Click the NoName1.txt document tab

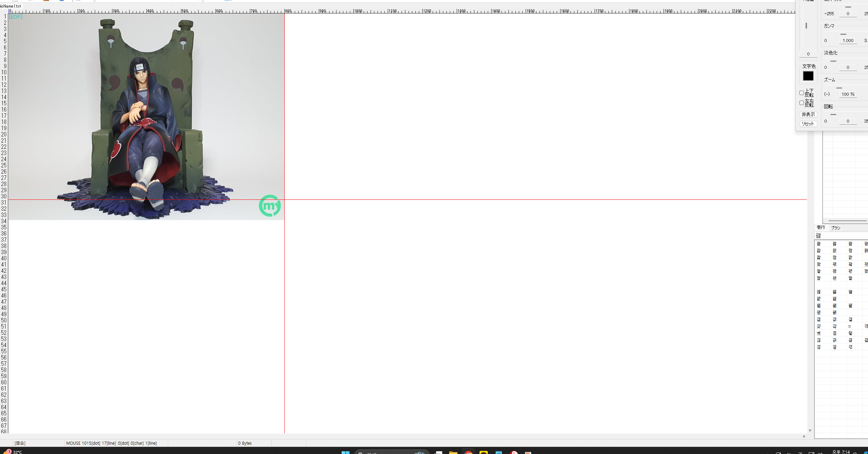coord(11,6)
